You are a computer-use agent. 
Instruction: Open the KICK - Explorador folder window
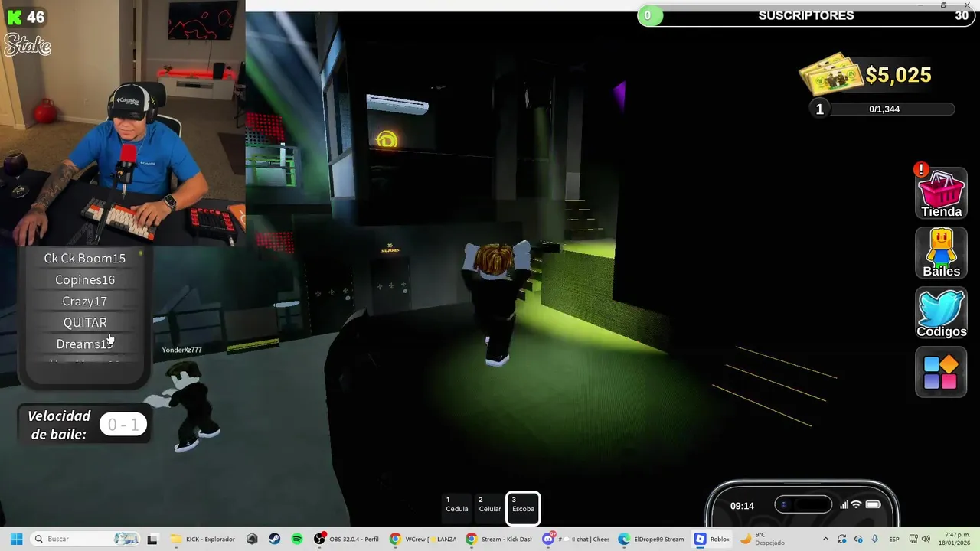point(204,539)
